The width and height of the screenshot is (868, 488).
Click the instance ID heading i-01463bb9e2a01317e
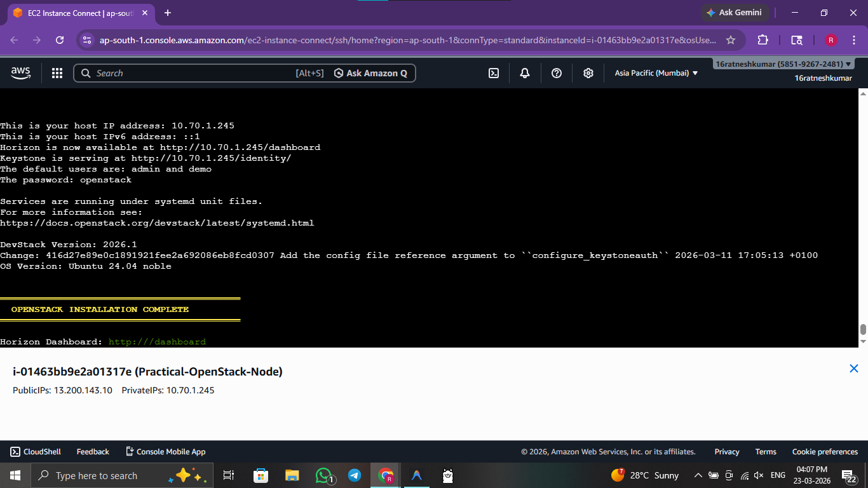[x=147, y=372]
